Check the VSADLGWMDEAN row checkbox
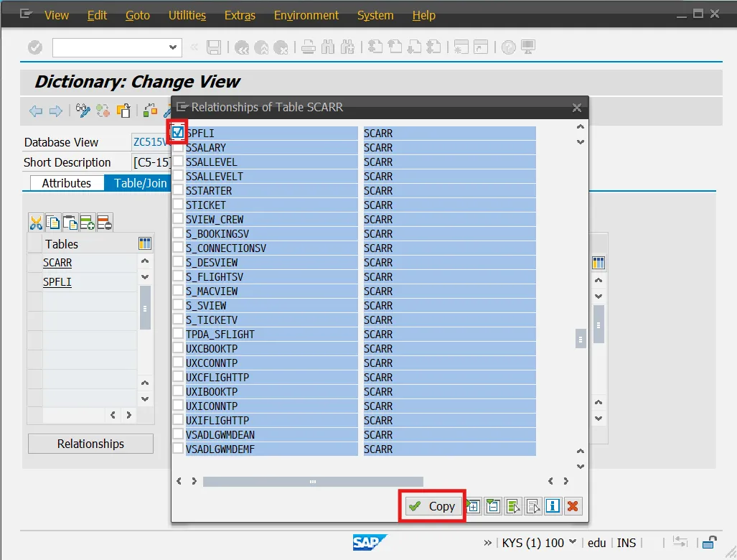Viewport: 737px width, 560px height. click(x=178, y=434)
